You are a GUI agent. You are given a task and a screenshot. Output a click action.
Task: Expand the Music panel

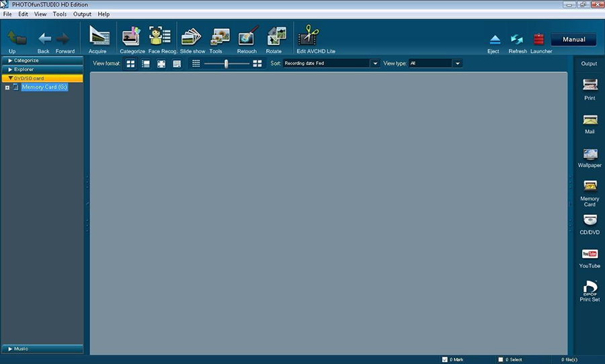[x=42, y=349]
